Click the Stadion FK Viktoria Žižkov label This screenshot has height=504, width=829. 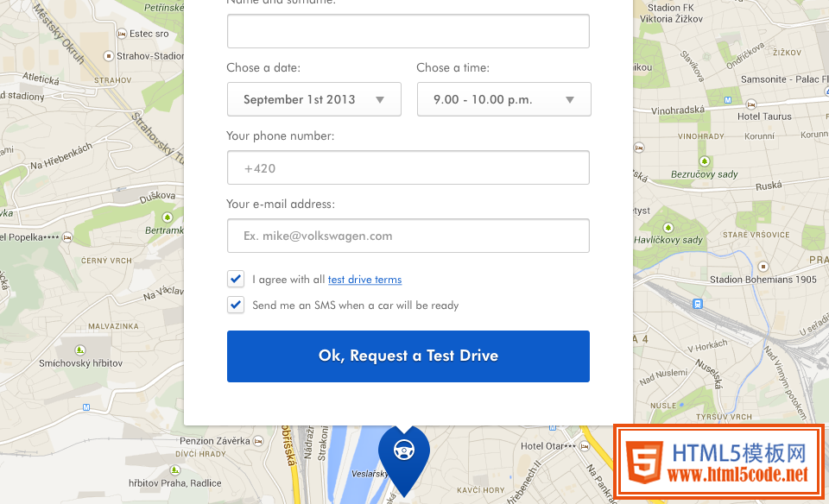tap(672, 13)
